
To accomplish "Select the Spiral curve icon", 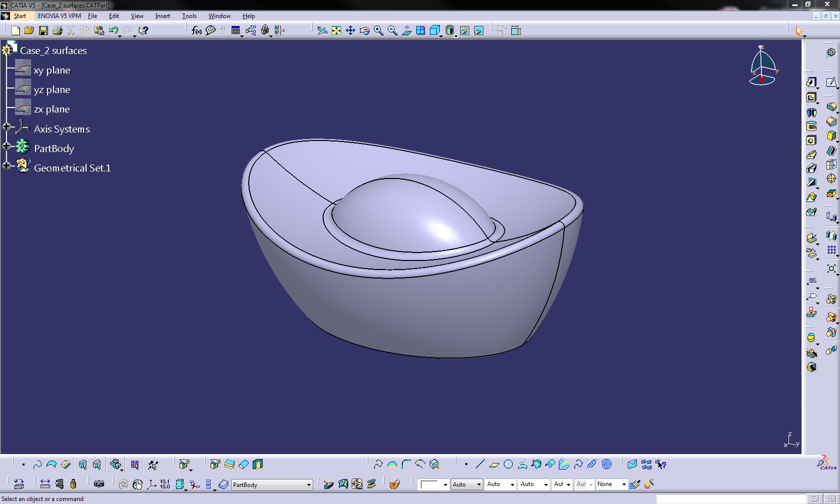I will 606,464.
